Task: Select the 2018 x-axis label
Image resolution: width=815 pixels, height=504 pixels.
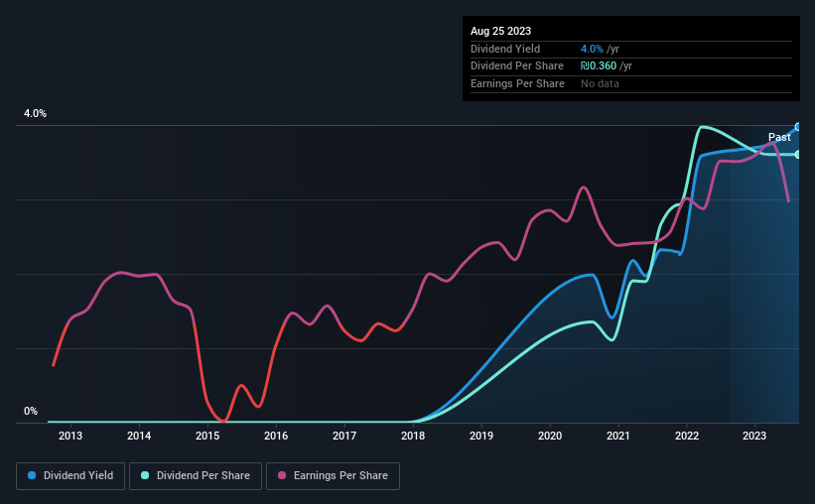Action: tap(413, 436)
